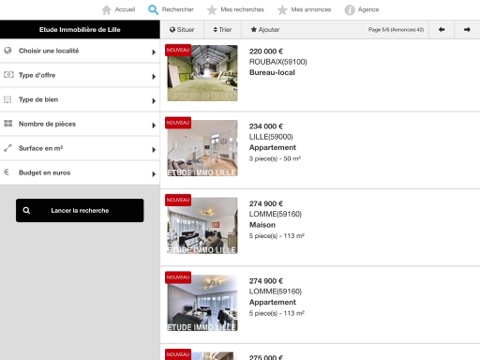Click Lancer la recherche button
Image resolution: width=480 pixels, height=360 pixels.
[80, 210]
